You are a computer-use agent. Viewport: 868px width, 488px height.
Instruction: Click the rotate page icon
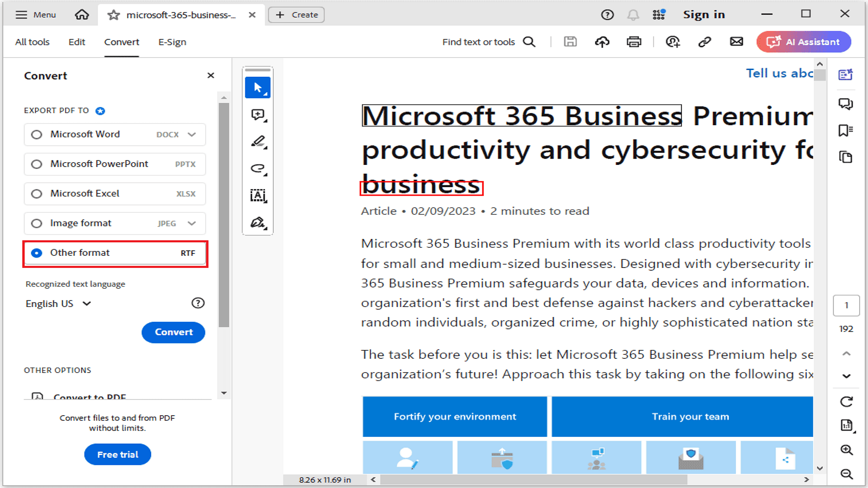[x=846, y=402]
